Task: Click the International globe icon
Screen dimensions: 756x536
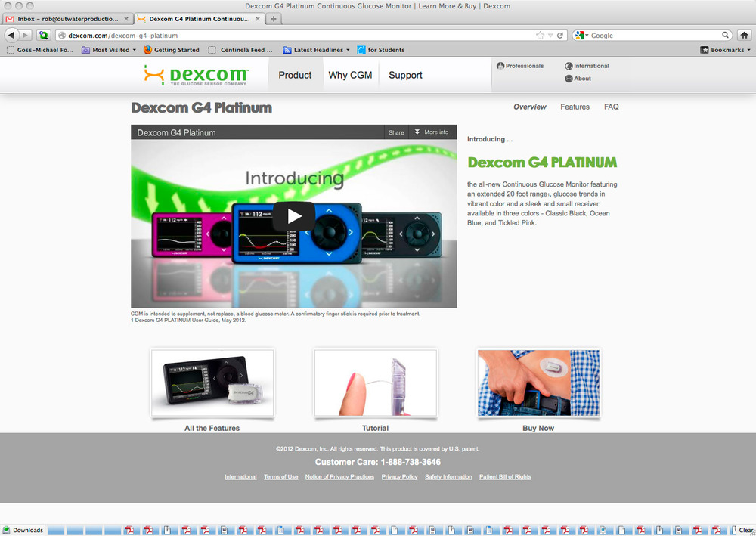Action: coord(569,66)
